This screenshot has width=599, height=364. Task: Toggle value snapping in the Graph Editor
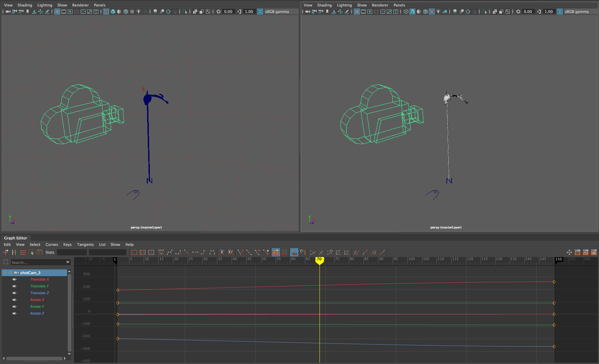tap(303, 252)
